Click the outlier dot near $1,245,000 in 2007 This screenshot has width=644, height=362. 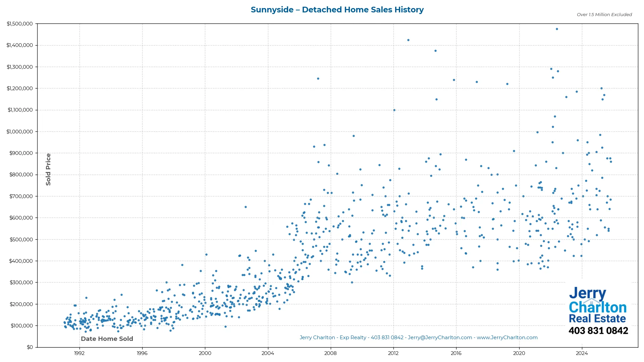tap(318, 79)
